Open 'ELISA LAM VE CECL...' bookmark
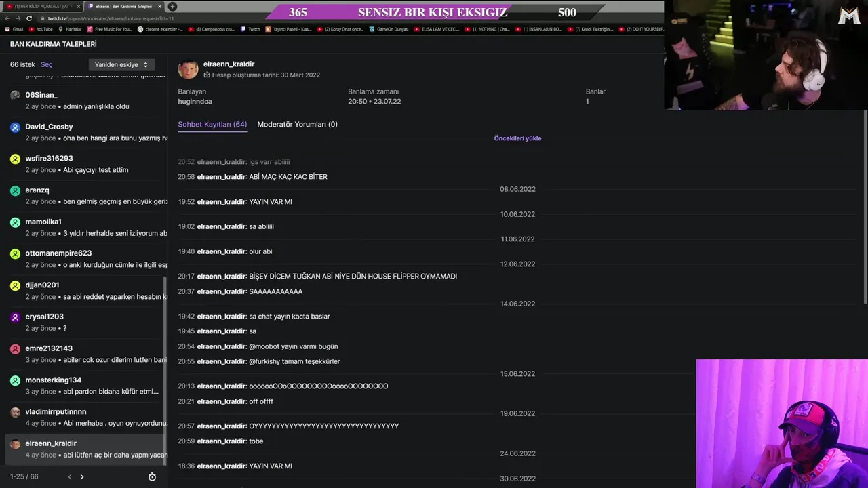 (x=437, y=29)
